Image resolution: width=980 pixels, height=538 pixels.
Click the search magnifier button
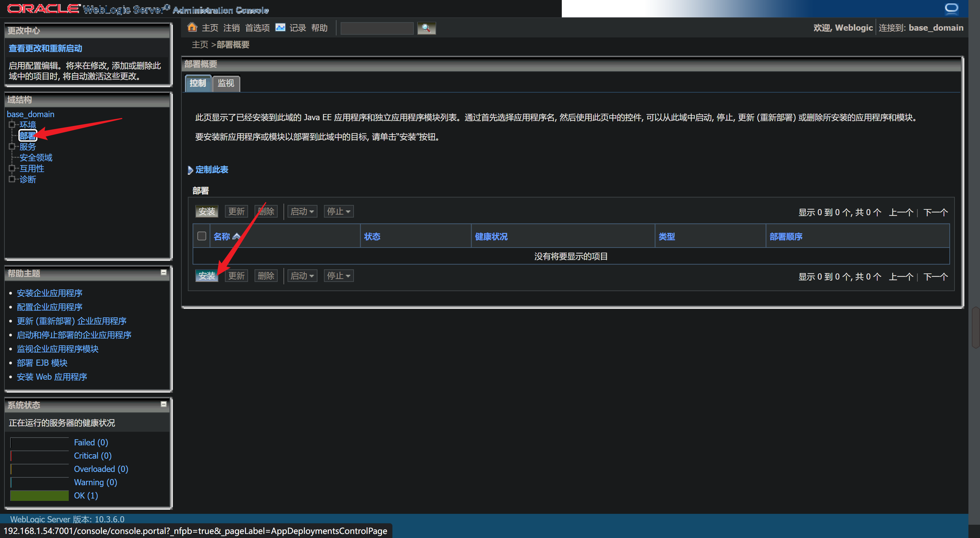[x=426, y=28]
